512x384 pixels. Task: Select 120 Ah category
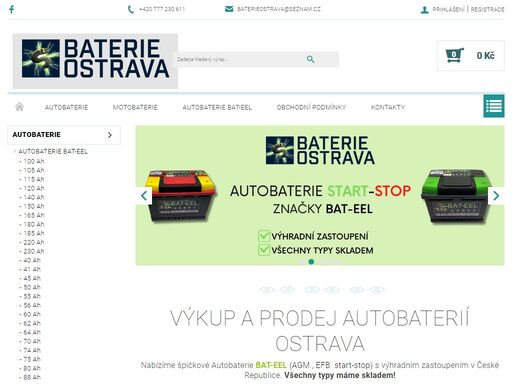34,188
